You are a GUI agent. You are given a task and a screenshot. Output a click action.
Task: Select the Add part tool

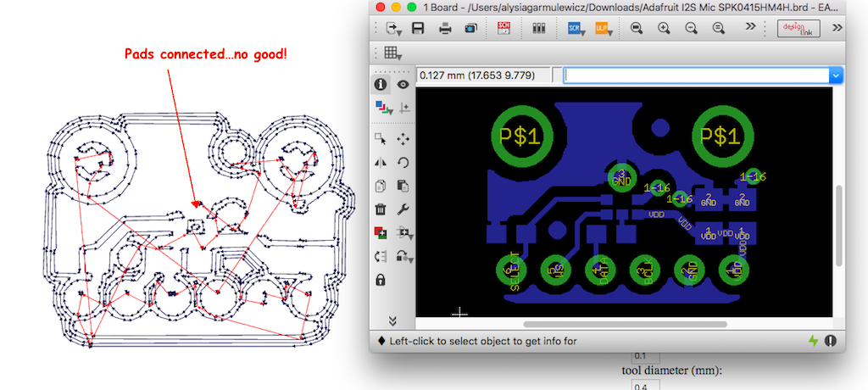click(381, 232)
